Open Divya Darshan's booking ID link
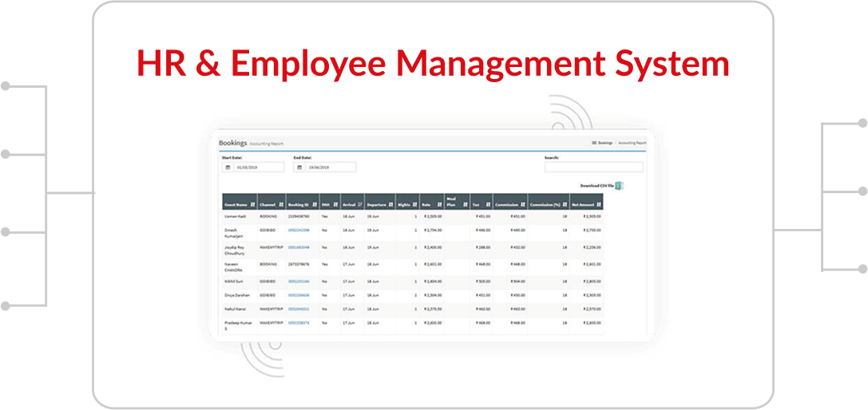 tap(299, 295)
